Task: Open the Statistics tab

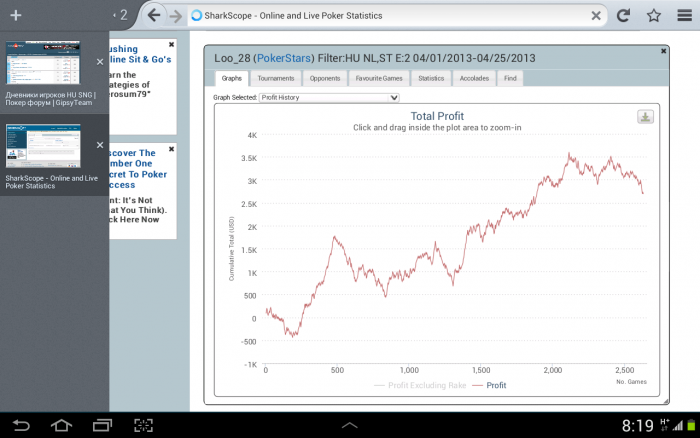Action: 431,79
